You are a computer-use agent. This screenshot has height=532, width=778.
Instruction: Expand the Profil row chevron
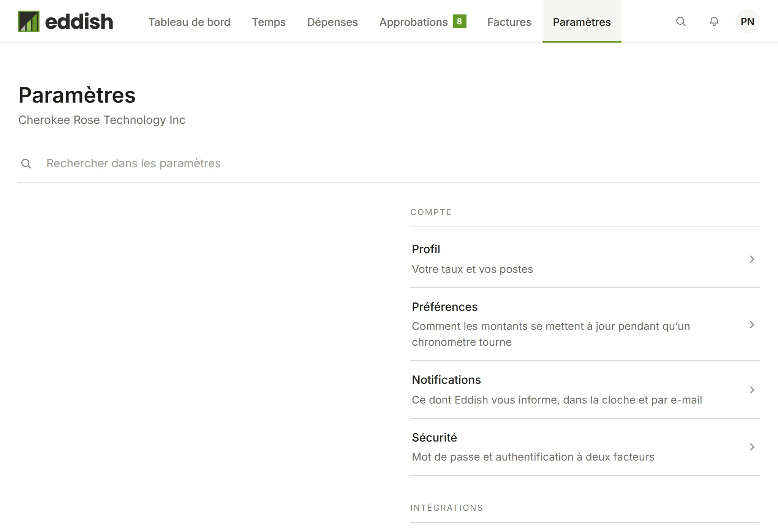pos(752,259)
